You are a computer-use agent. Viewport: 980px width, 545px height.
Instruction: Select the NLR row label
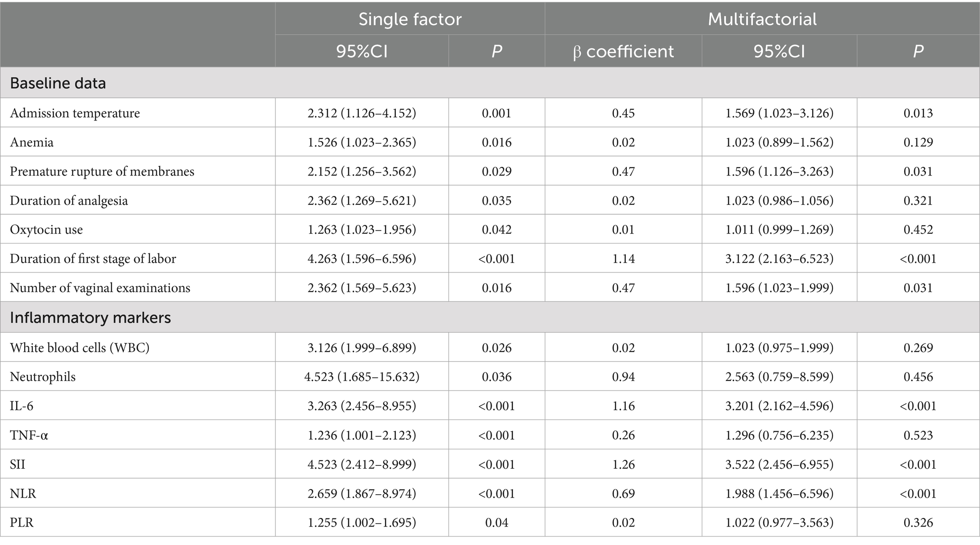tap(23, 493)
